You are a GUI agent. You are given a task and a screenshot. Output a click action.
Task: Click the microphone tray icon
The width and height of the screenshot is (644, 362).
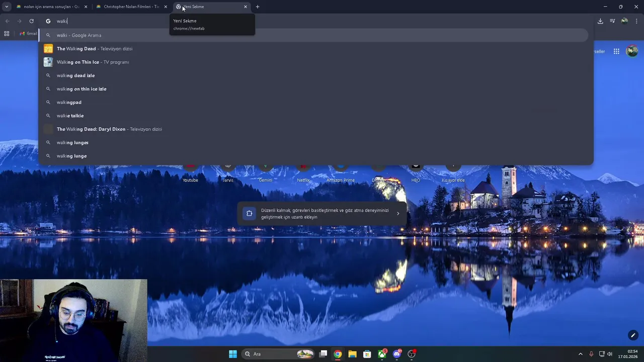point(591,354)
